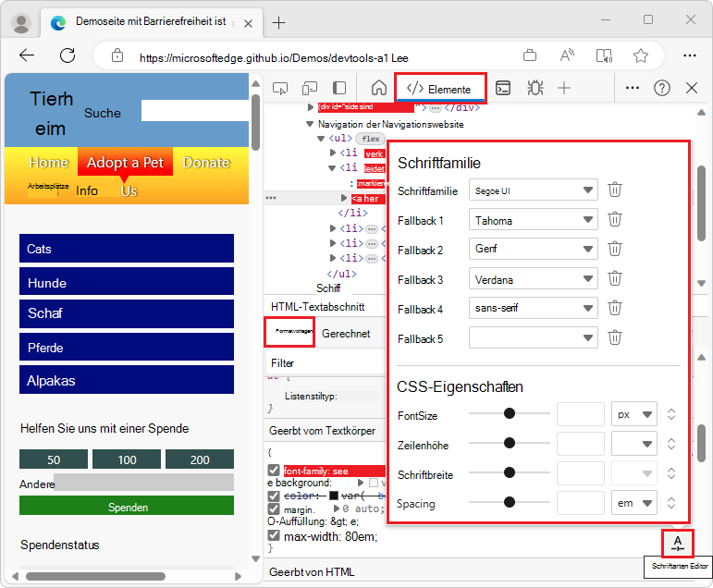Open the Spacing em unit dropdown
The width and height of the screenshot is (713, 588).
[x=634, y=503]
